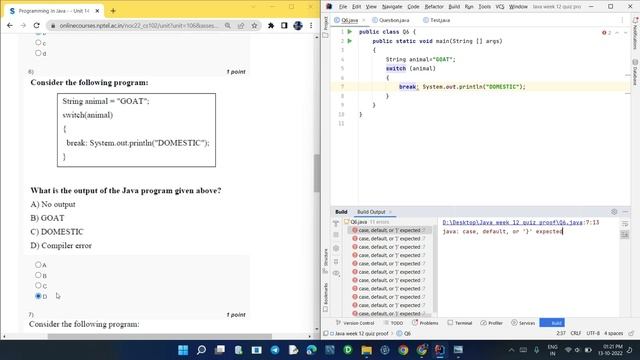This screenshot has height=360, width=640.
Task: Open Chrome profile avatar
Action: (298, 25)
